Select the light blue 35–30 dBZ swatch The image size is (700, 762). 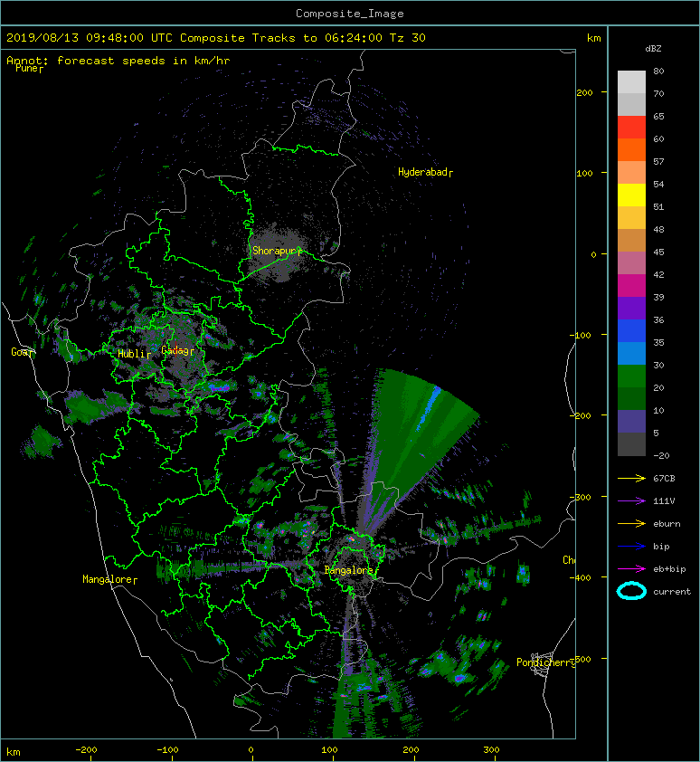631,353
